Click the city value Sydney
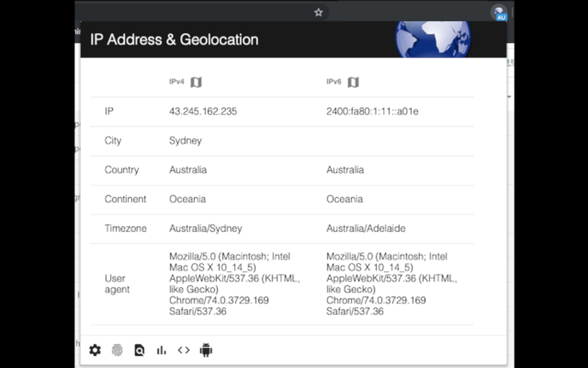Image resolution: width=588 pixels, height=368 pixels. click(x=185, y=141)
